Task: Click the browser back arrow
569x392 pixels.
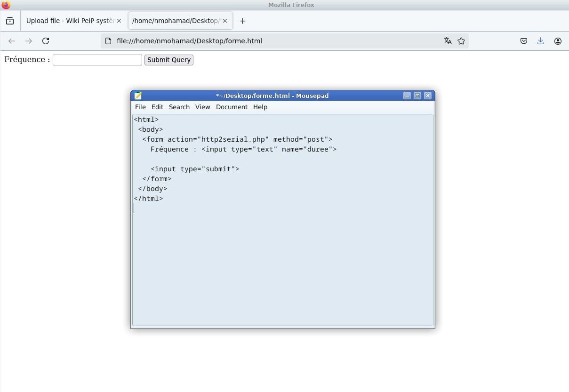Action: 12,41
